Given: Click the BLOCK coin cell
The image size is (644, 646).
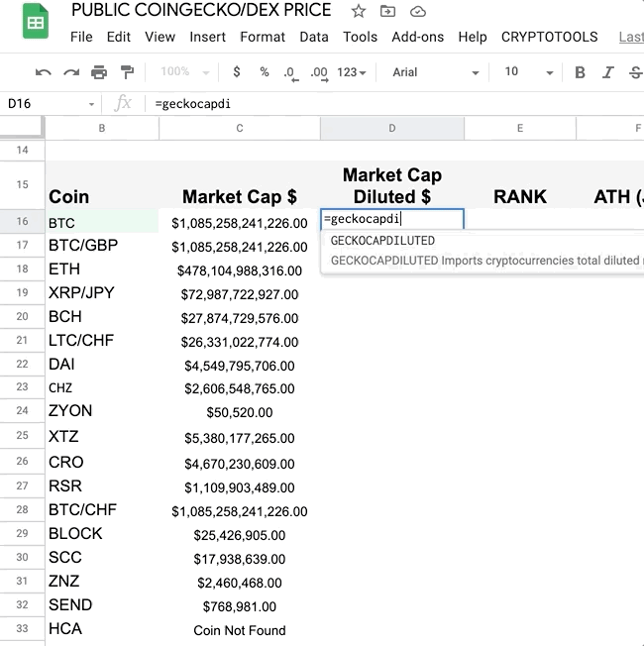Looking at the screenshot, I should (102, 533).
